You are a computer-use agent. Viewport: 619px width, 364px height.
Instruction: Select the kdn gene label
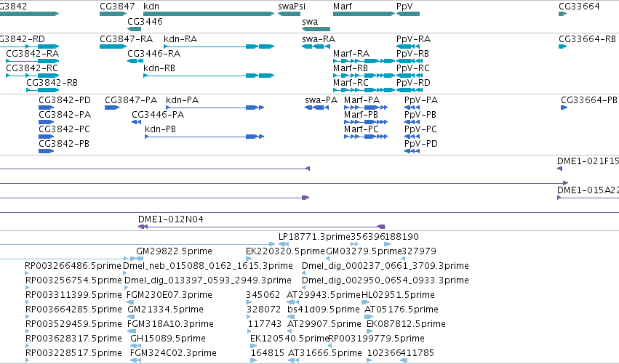coord(151,7)
